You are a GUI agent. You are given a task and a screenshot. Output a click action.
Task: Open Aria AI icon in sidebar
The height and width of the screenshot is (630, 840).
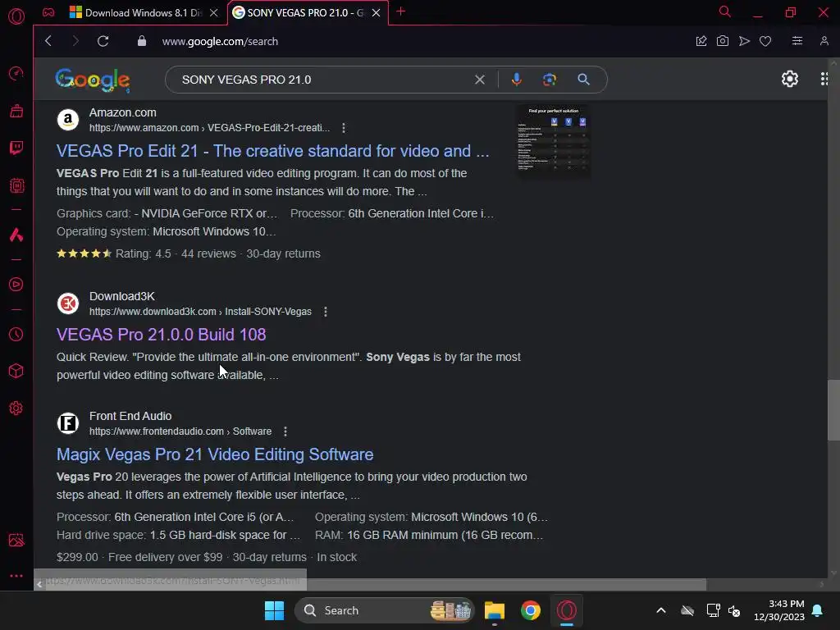[16, 235]
